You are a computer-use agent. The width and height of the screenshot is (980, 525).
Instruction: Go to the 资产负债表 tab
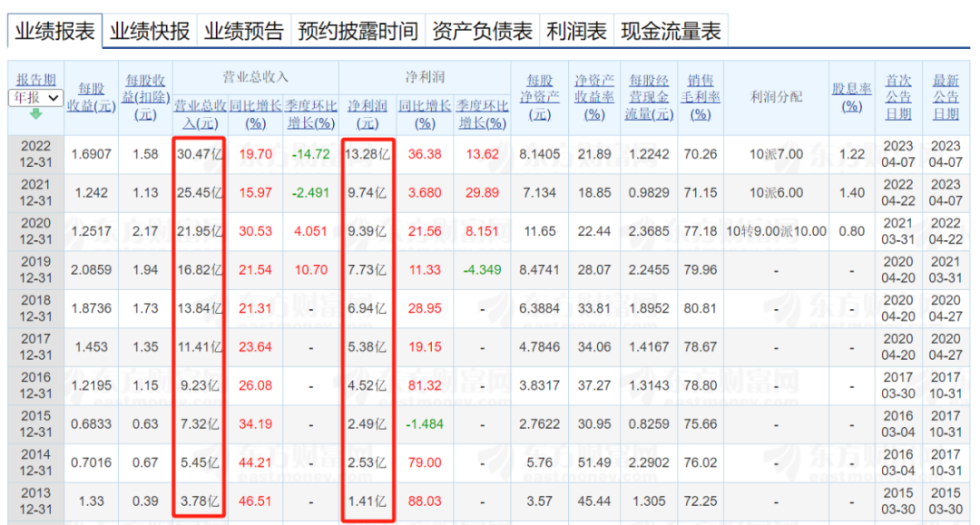[x=482, y=32]
